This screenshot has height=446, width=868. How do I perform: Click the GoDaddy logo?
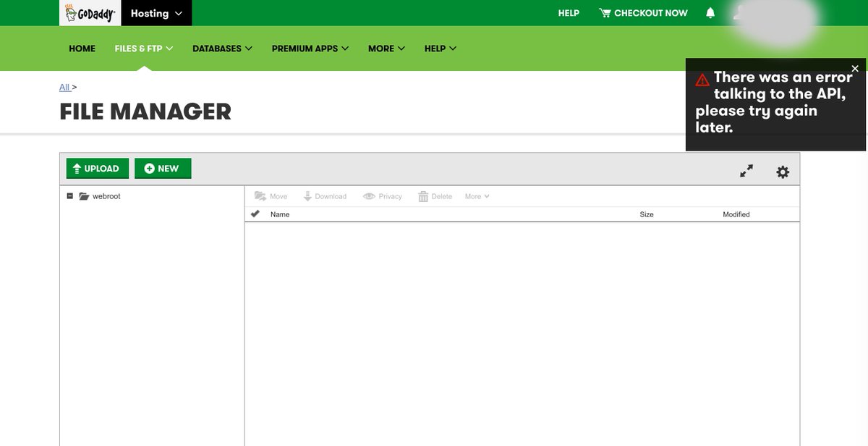90,13
